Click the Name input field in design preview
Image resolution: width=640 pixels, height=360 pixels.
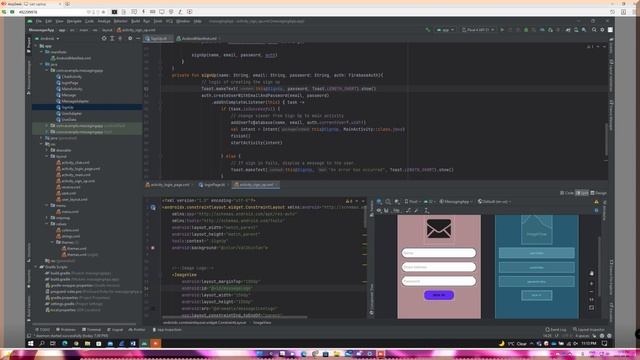pyautogui.click(x=439, y=253)
